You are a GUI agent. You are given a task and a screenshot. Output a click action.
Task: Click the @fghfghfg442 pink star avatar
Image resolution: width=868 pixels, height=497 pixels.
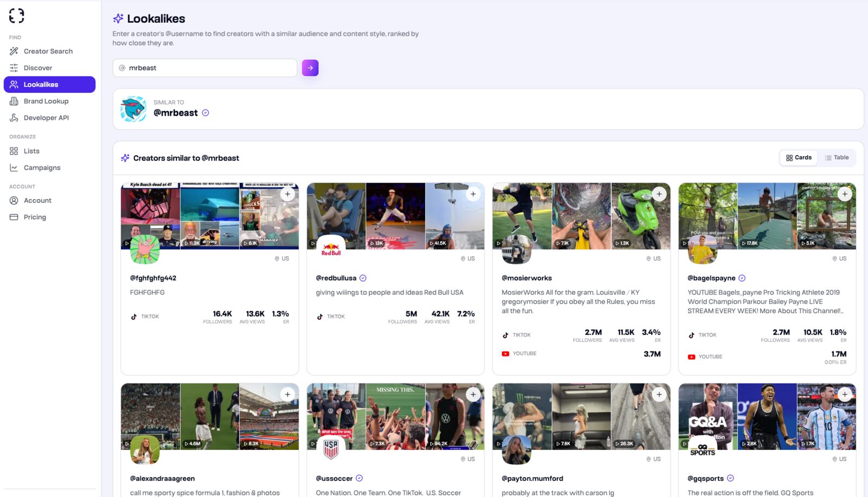[145, 250]
